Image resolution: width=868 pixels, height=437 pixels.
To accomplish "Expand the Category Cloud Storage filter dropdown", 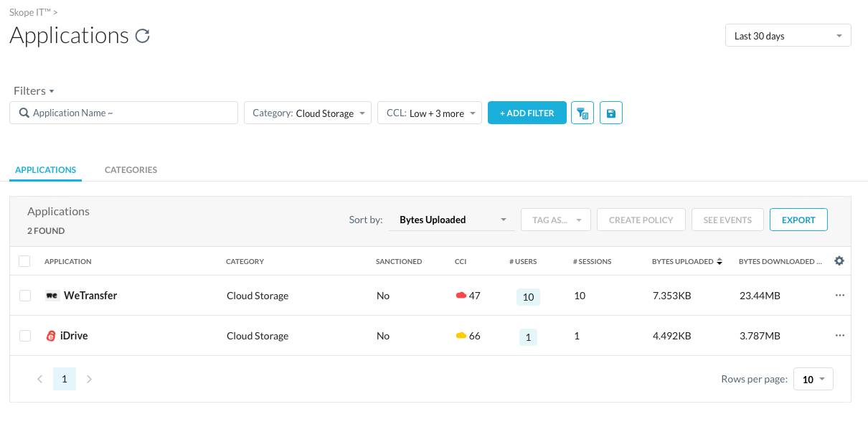I will (x=308, y=113).
